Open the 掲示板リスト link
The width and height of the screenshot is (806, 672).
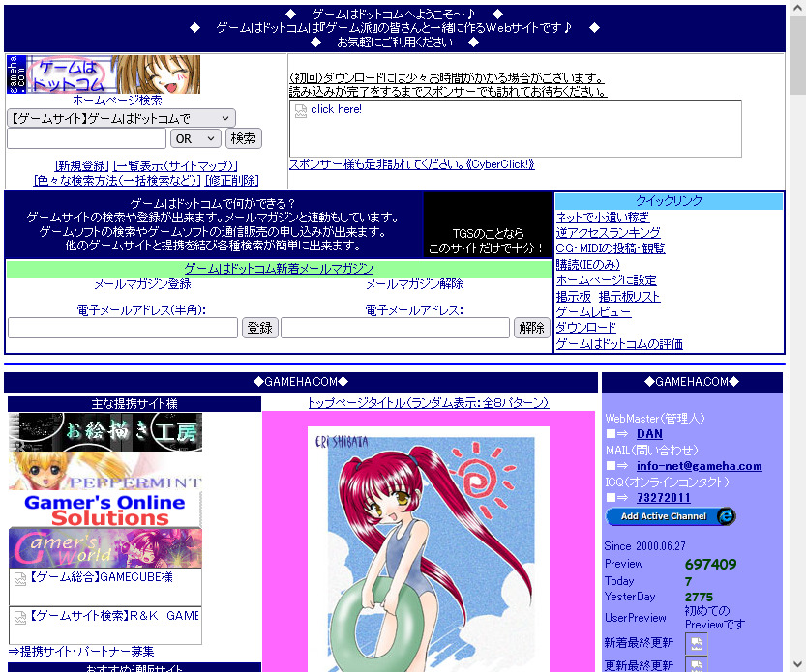(629, 297)
